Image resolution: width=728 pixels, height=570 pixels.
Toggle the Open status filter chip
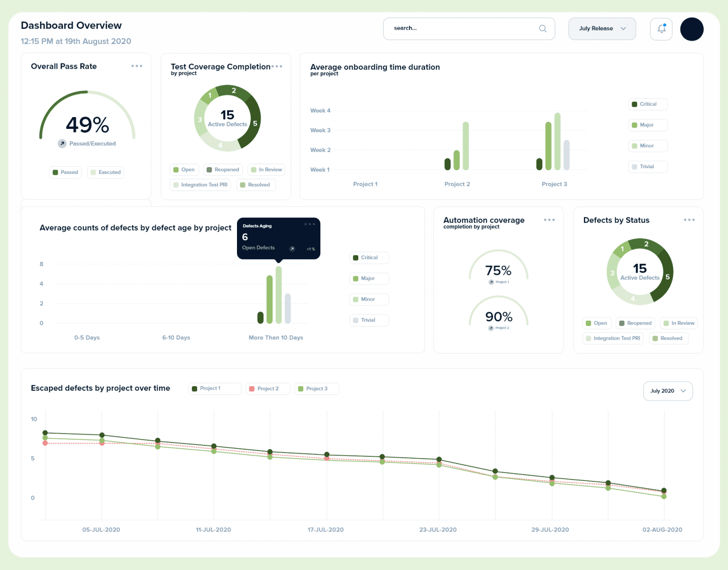[184, 169]
